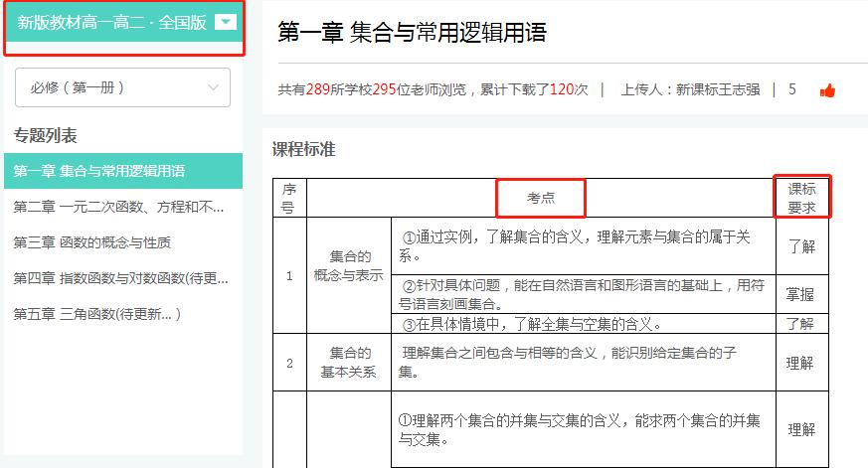Click the 课标要求 column header

click(801, 198)
